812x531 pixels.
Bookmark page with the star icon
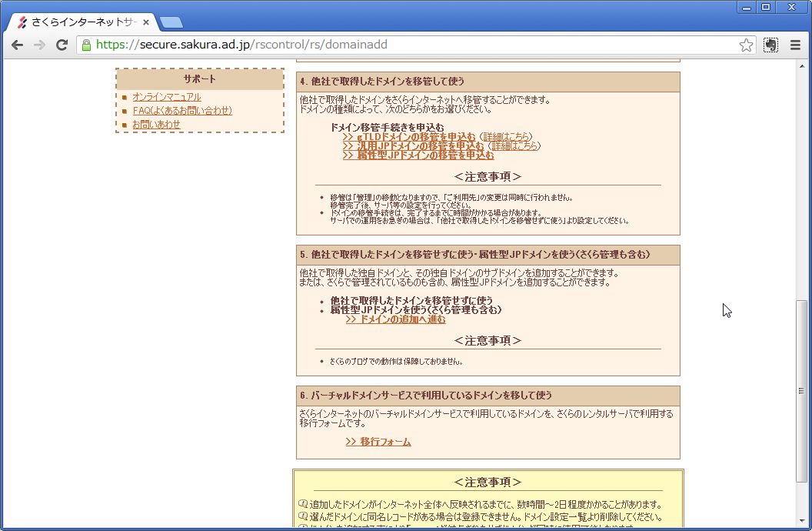[746, 45]
